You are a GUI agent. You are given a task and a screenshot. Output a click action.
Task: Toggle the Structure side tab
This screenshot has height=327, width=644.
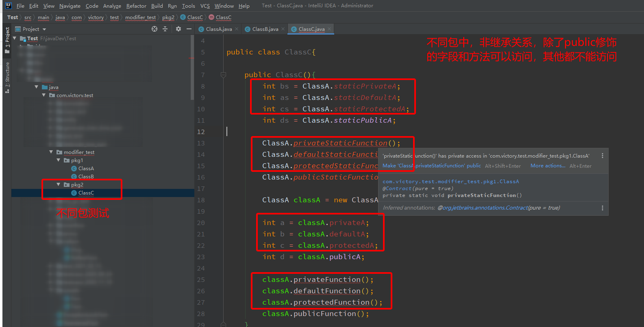coord(7,78)
